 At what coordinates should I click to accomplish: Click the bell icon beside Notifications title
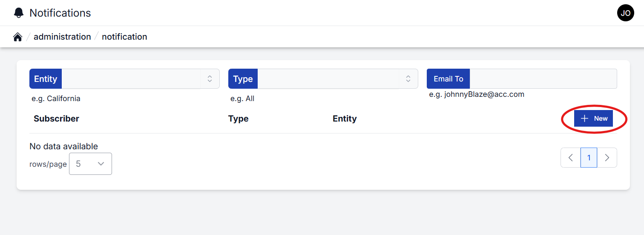(x=19, y=13)
